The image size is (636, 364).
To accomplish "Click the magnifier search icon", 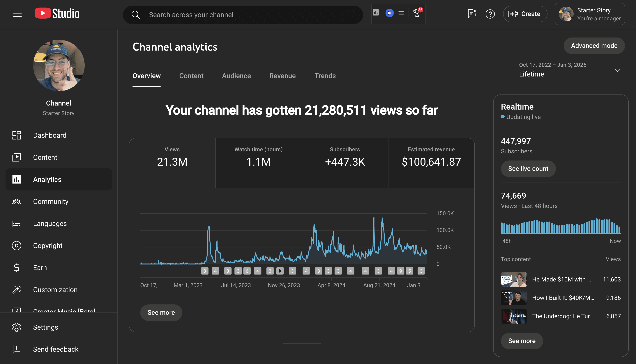I will click(136, 15).
